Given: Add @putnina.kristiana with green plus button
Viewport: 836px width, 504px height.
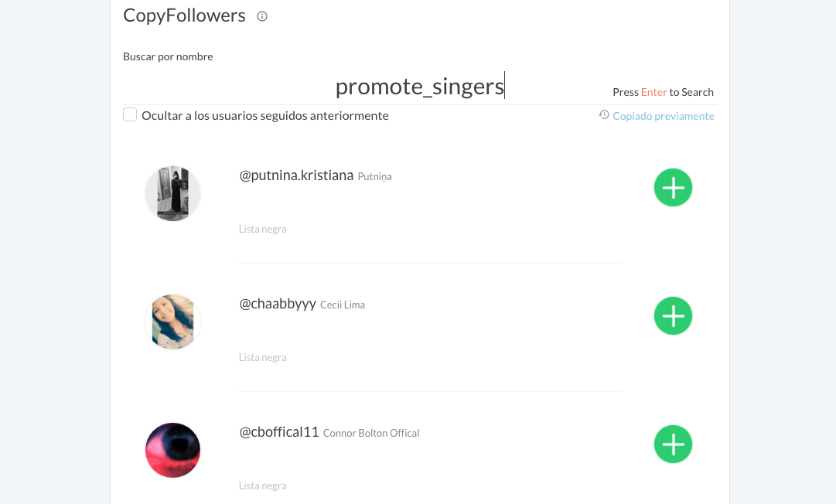Looking at the screenshot, I should pyautogui.click(x=673, y=188).
